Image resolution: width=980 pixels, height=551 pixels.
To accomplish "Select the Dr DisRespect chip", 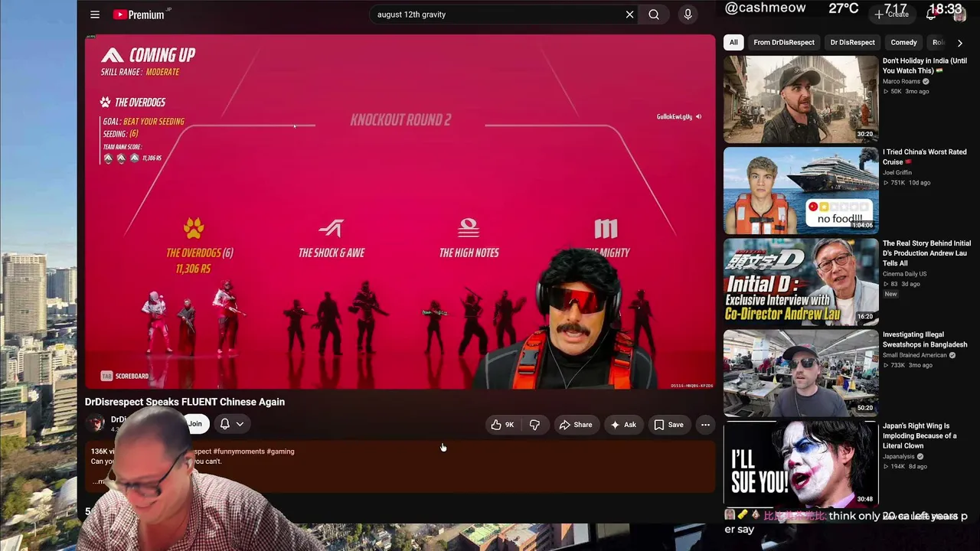I will click(x=852, y=43).
